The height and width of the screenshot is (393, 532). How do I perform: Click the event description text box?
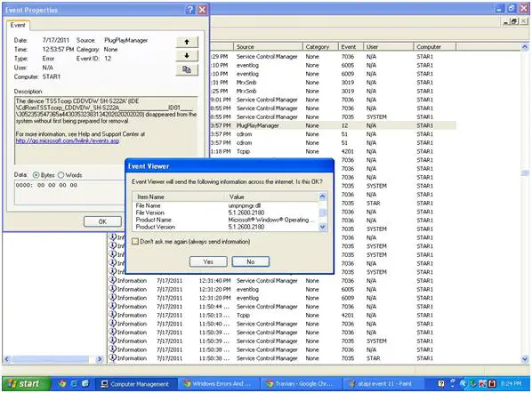[x=106, y=131]
